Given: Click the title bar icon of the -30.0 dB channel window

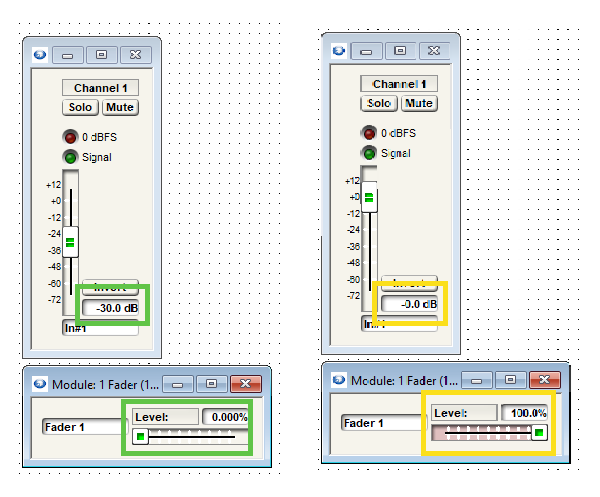Looking at the screenshot, I should [x=39, y=54].
